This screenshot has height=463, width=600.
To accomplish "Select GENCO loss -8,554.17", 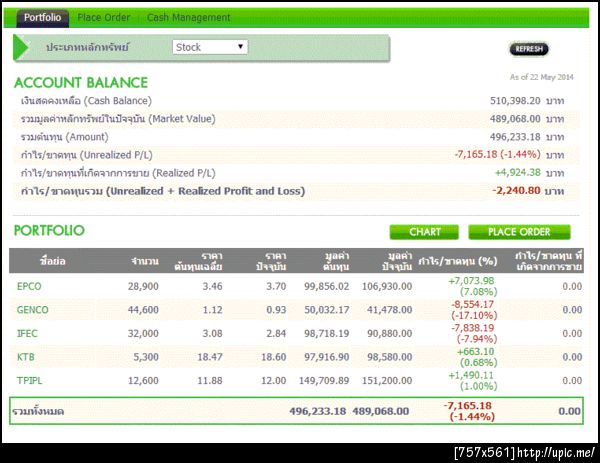I will [x=473, y=305].
